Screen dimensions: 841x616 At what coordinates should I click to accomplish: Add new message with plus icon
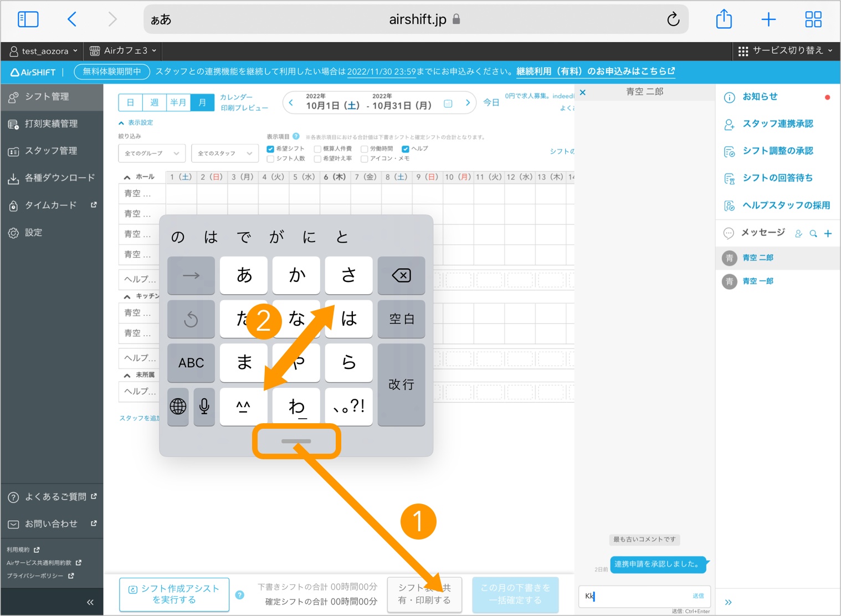[x=828, y=234]
